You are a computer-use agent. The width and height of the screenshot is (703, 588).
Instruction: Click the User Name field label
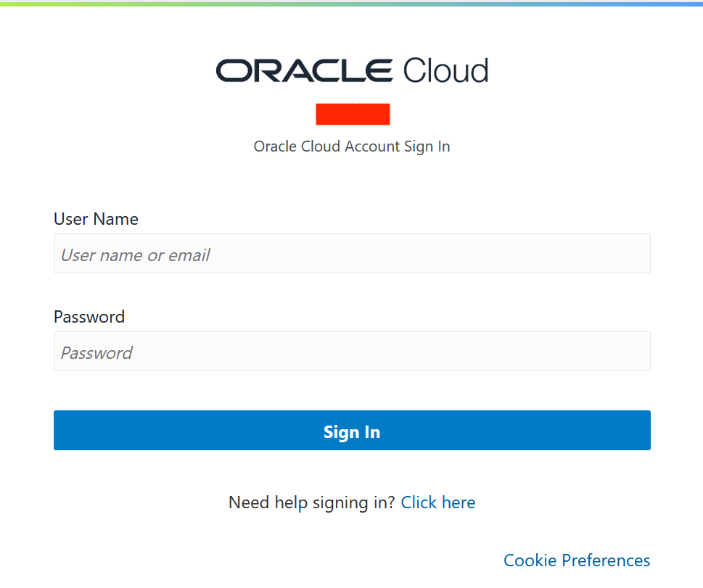[96, 219]
